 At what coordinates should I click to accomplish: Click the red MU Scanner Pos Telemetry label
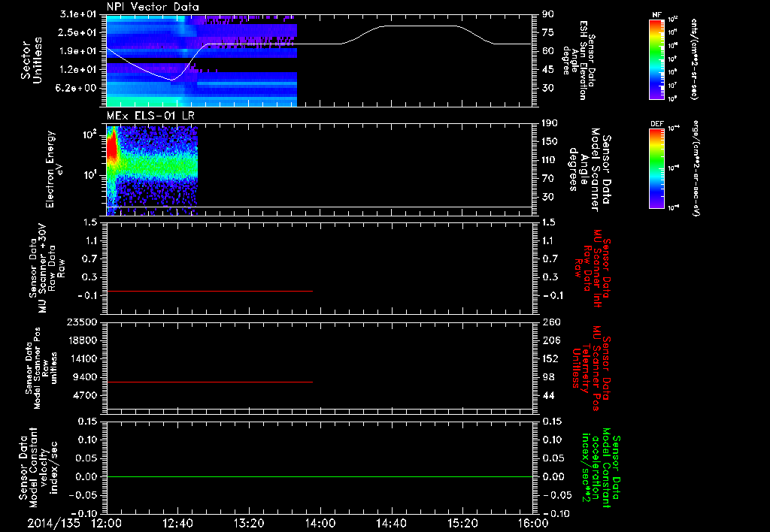(x=590, y=368)
